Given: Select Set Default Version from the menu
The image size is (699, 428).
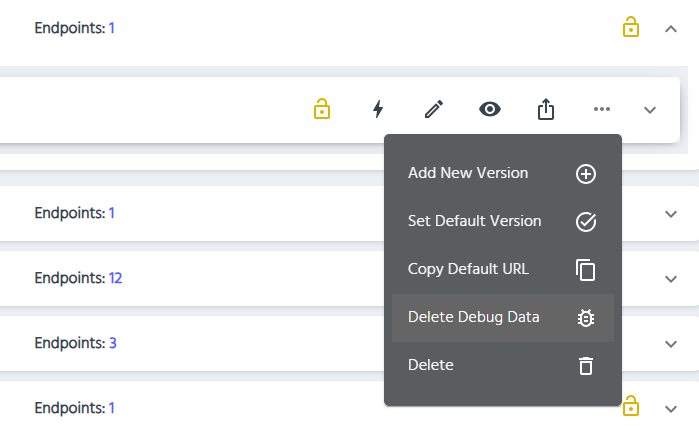Looking at the screenshot, I should click(475, 221).
